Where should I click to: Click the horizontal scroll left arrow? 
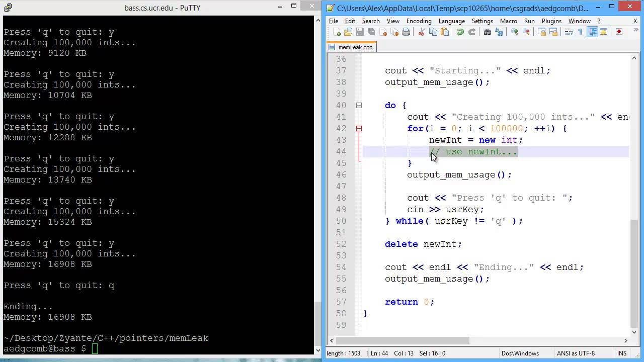pyautogui.click(x=331, y=340)
